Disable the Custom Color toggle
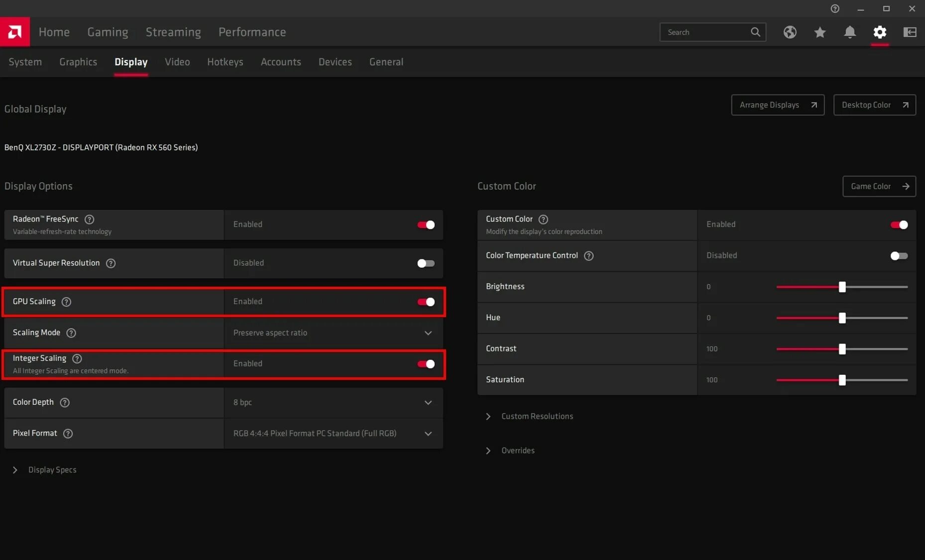 click(x=899, y=225)
